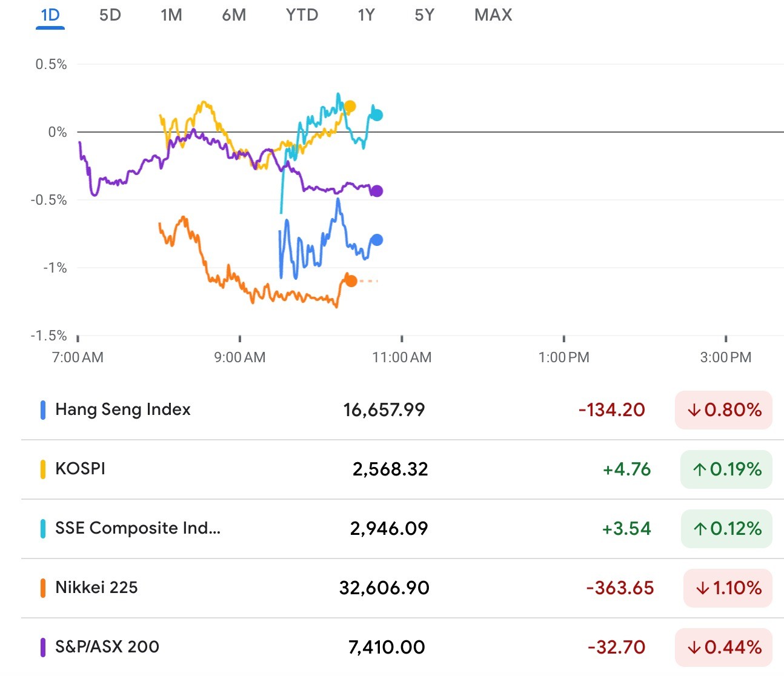The width and height of the screenshot is (784, 676).
Task: Click the orange Nikkei 225 color marker
Action: pyautogui.click(x=43, y=588)
